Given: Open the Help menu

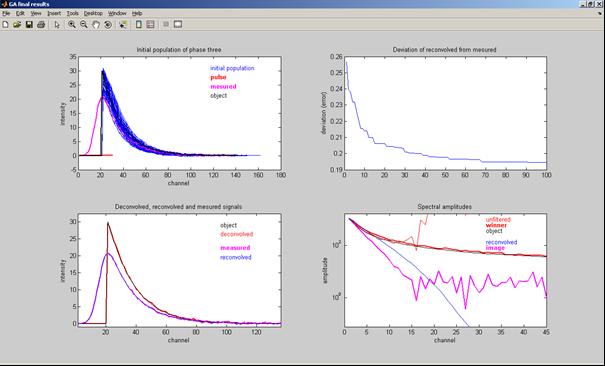Looking at the screenshot, I should [x=137, y=13].
